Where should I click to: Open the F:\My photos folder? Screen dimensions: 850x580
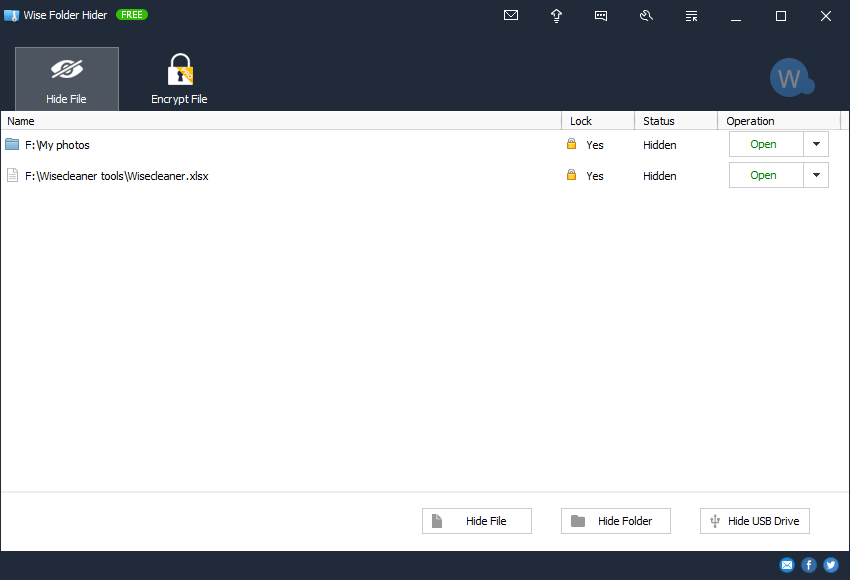[766, 144]
